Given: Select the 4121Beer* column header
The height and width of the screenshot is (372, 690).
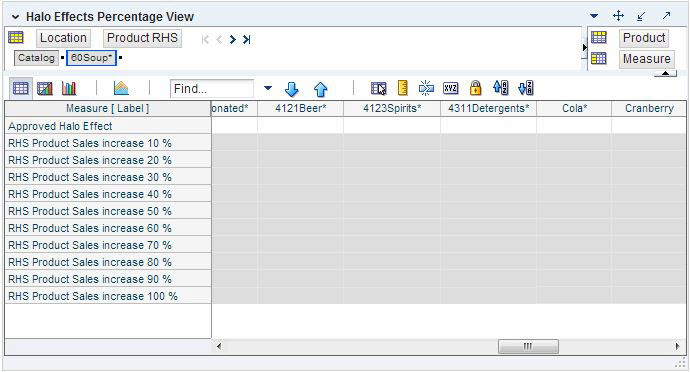Looking at the screenshot, I should coord(301,108).
